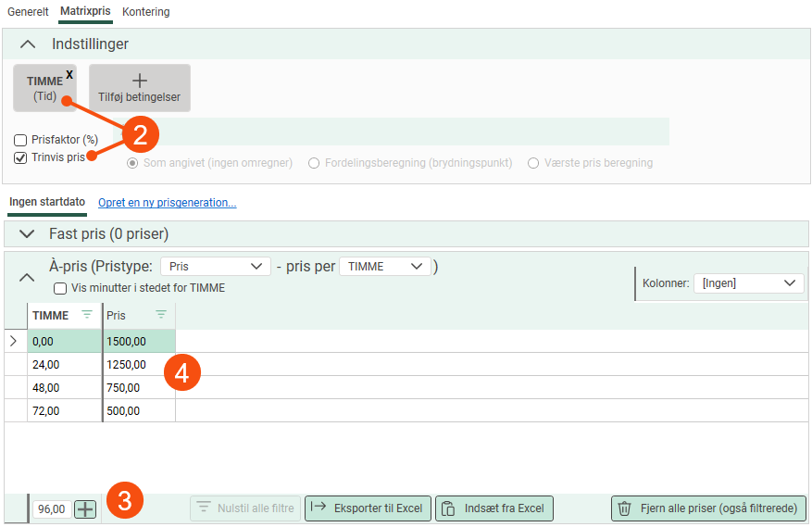Collapse the Indstillinger section

coord(28,44)
